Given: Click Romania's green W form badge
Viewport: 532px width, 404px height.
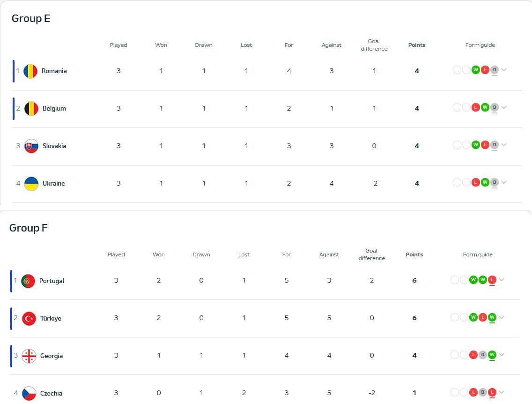Looking at the screenshot, I should pyautogui.click(x=476, y=70).
